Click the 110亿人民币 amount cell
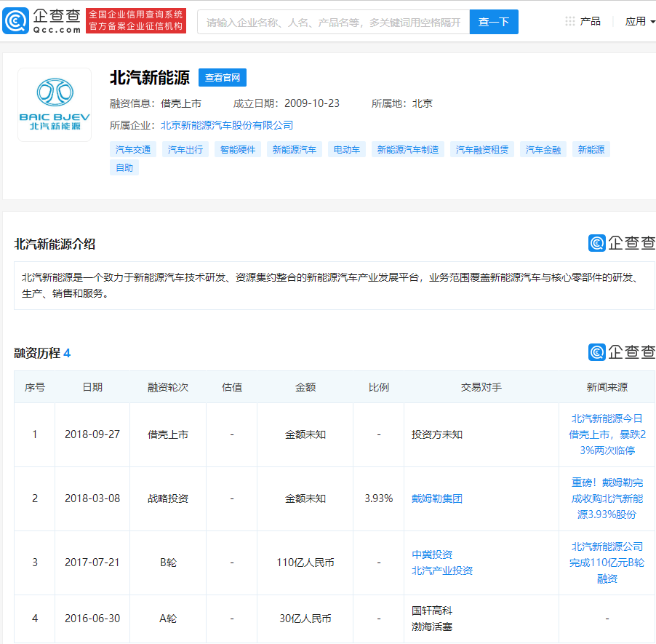Image resolution: width=656 pixels, height=644 pixels. [305, 562]
